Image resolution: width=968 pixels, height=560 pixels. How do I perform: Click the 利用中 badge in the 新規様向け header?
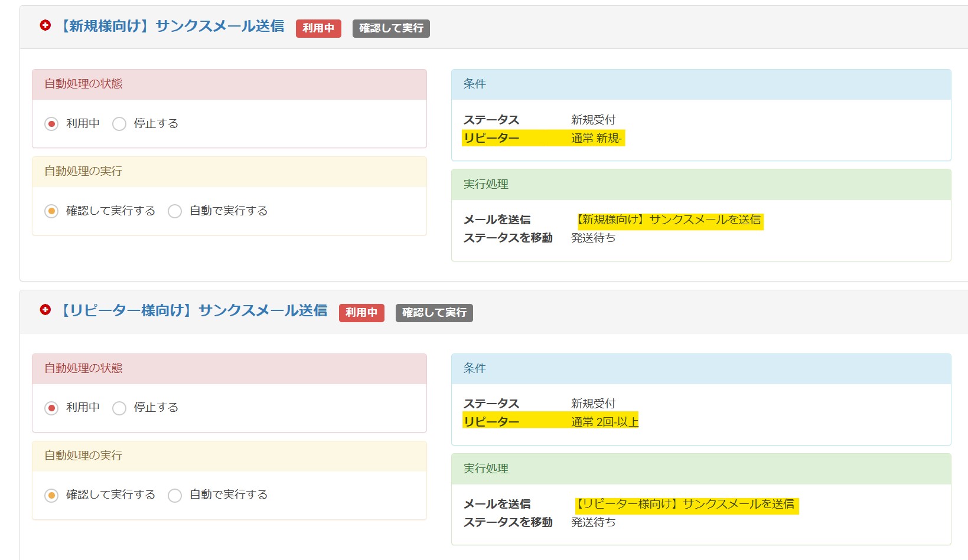click(x=318, y=28)
